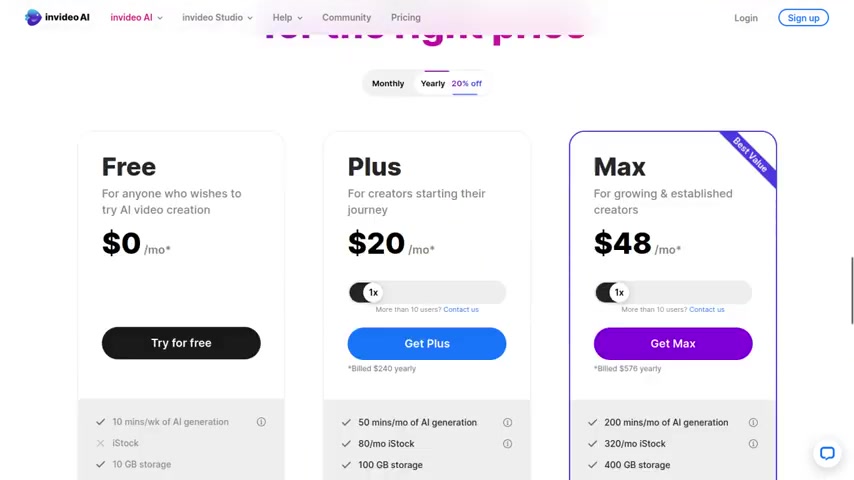
Task: Expand the invideo AI dropdown menu
Action: click(x=136, y=17)
